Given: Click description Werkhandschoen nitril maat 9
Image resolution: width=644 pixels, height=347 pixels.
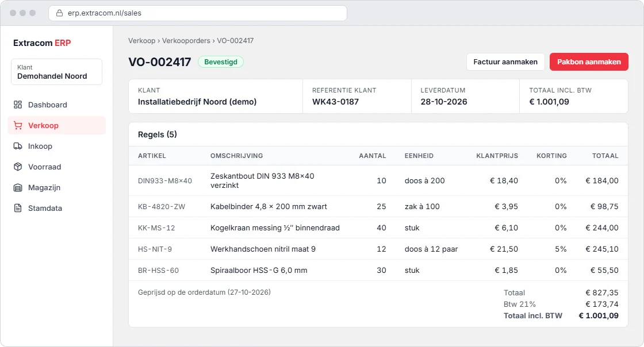Looking at the screenshot, I should (263, 249).
